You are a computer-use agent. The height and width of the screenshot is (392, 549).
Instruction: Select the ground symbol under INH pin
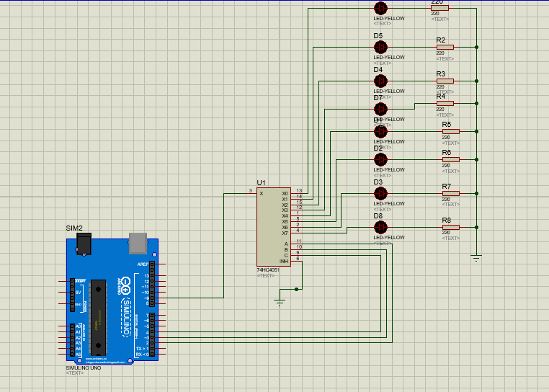pos(280,302)
